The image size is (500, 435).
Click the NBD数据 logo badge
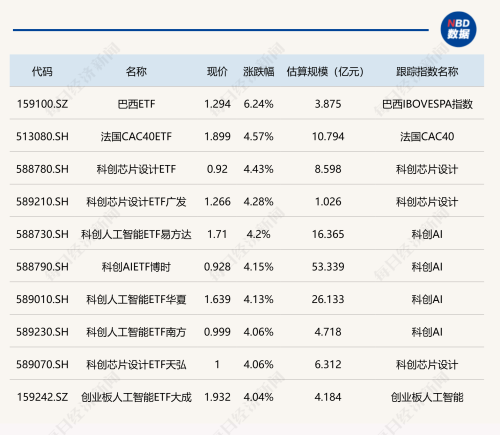[x=458, y=29]
